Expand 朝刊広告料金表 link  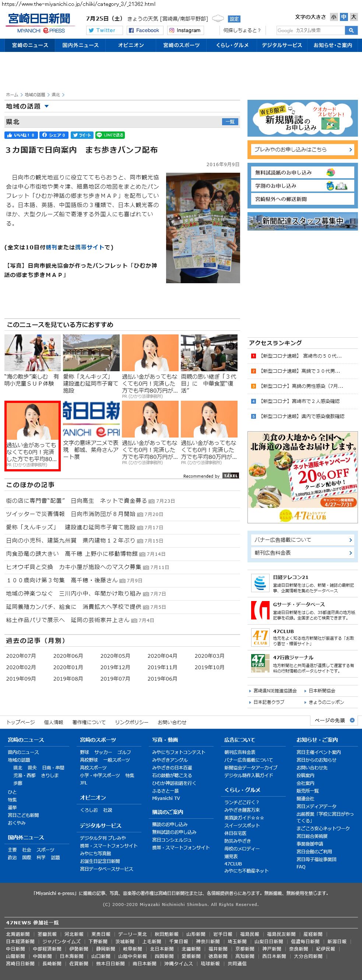pos(303,553)
